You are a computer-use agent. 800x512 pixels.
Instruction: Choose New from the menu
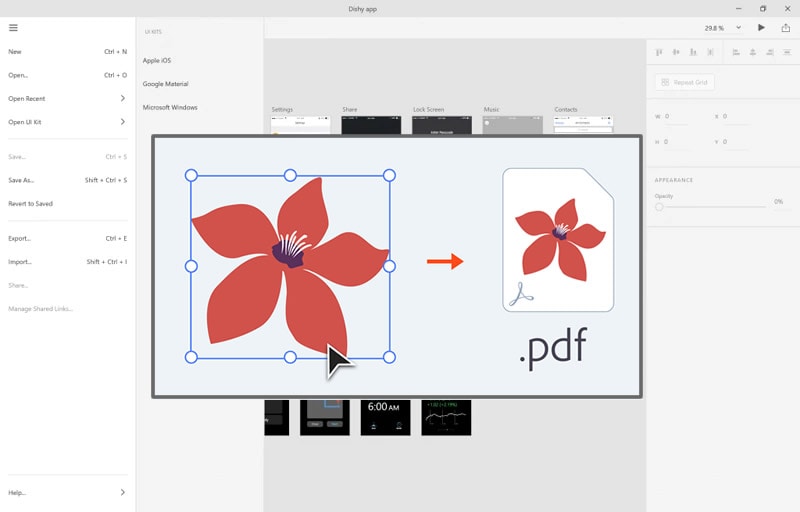tap(67, 52)
